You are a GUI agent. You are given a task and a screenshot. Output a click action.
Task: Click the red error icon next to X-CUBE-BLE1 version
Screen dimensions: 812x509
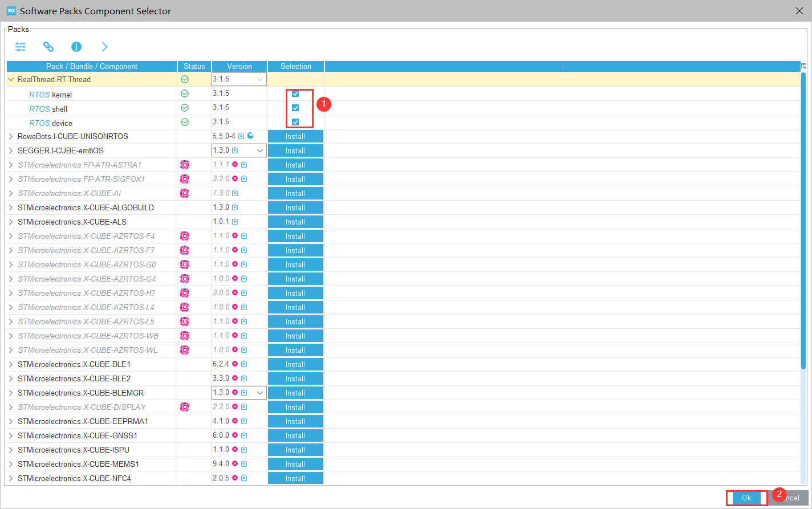point(235,364)
